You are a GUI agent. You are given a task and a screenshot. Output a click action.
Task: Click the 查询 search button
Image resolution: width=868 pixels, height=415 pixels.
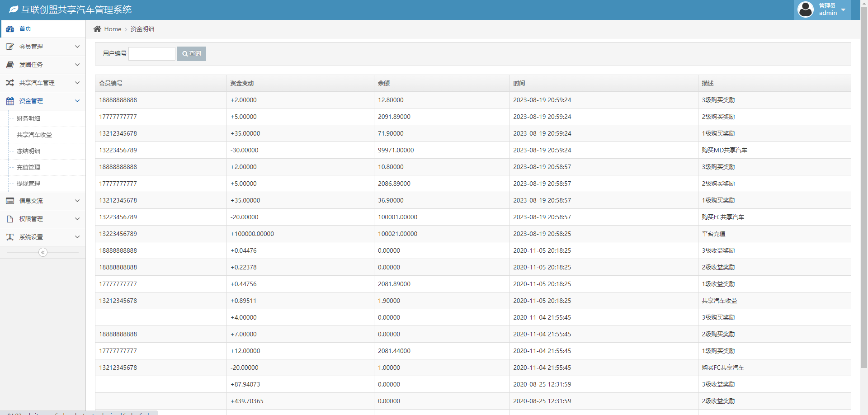[x=191, y=54]
